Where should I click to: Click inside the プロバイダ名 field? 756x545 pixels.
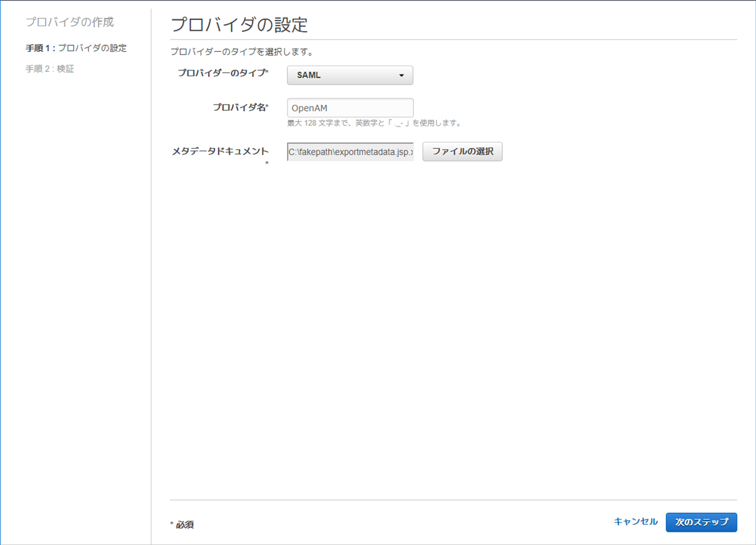[350, 107]
